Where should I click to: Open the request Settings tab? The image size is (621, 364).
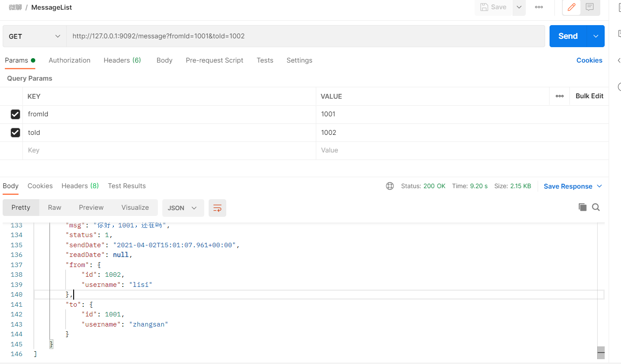[299, 60]
